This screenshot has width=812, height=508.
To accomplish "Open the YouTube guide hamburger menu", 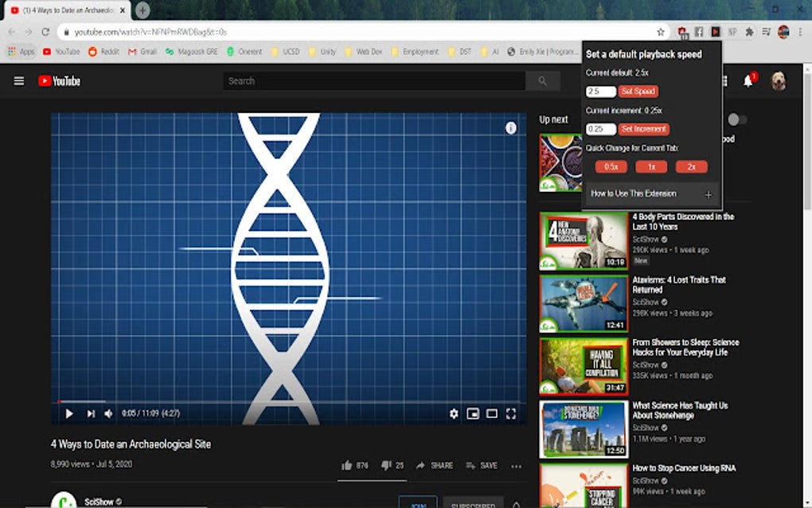I will (18, 80).
